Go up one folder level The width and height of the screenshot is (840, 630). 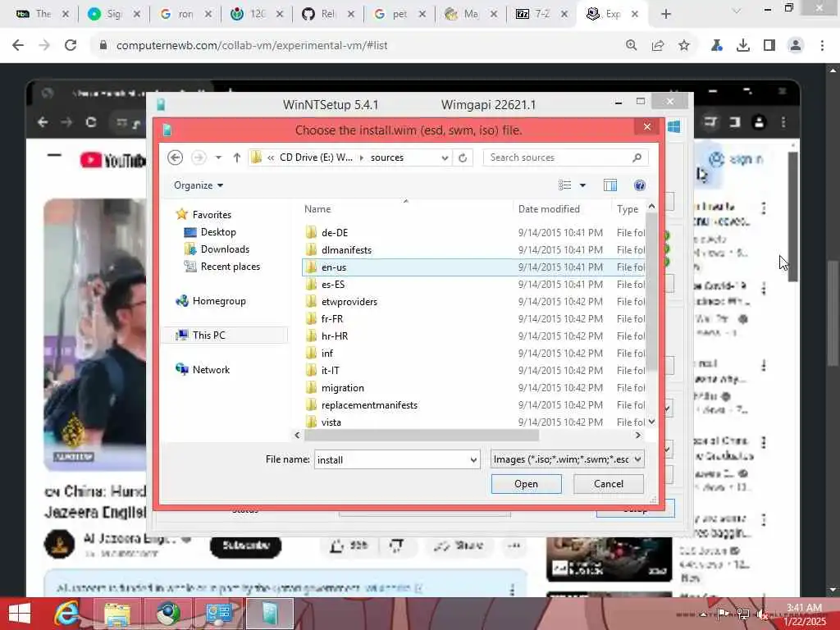click(237, 157)
